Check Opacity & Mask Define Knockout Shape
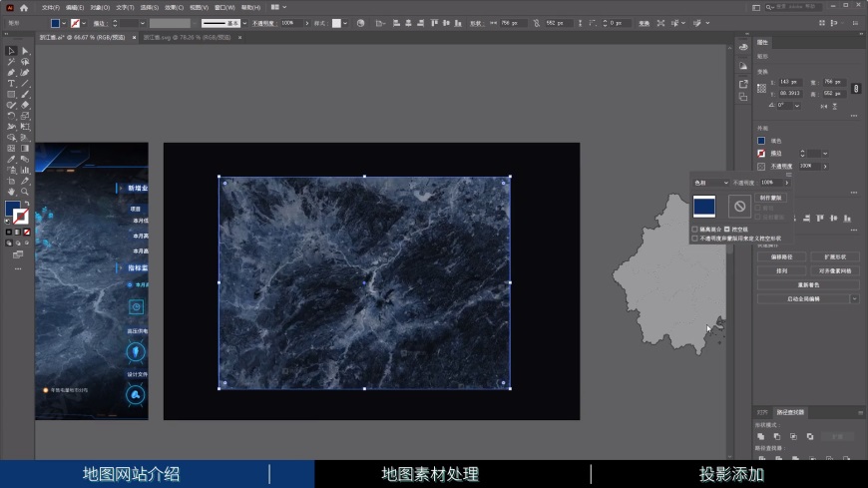The width and height of the screenshot is (868, 488). click(x=694, y=239)
